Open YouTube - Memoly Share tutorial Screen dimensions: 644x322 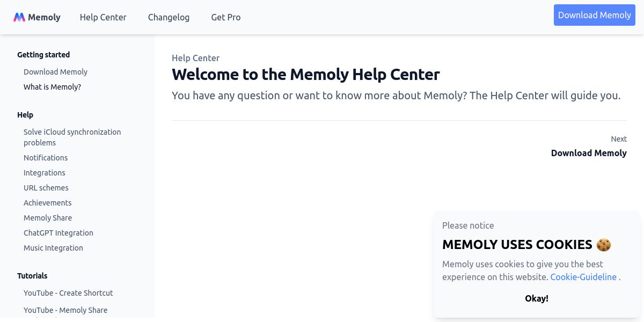(65, 310)
